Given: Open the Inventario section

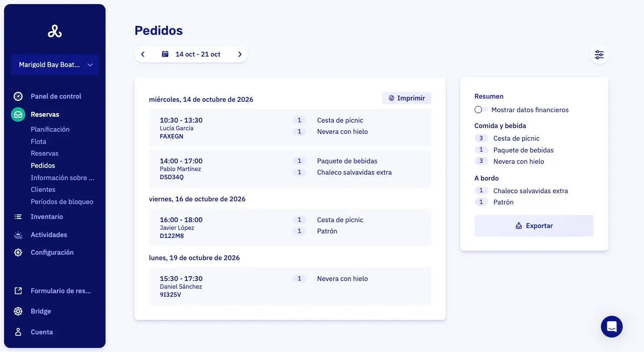Looking at the screenshot, I should [47, 217].
